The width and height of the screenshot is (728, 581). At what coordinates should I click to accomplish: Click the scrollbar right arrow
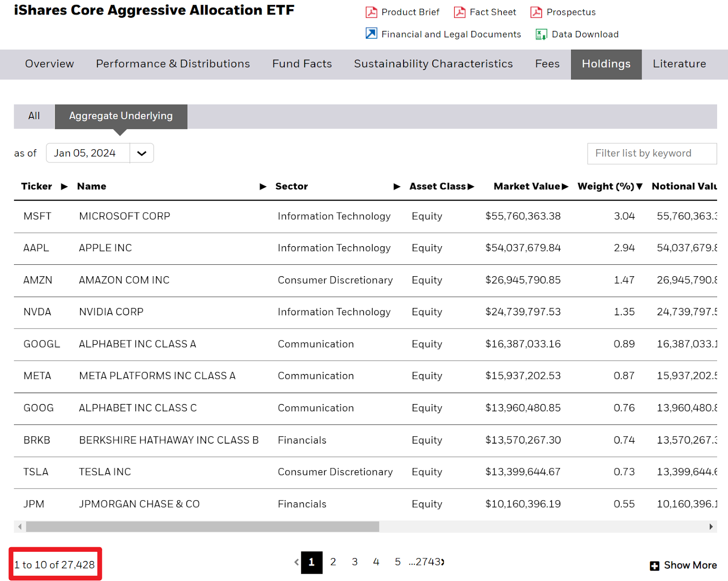pyautogui.click(x=711, y=527)
